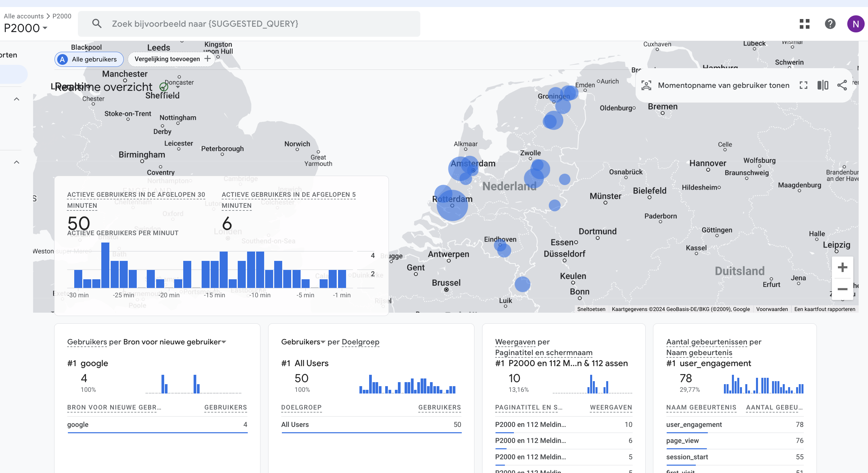Click the 50 active users value
The image size is (868, 473).
pyautogui.click(x=79, y=223)
